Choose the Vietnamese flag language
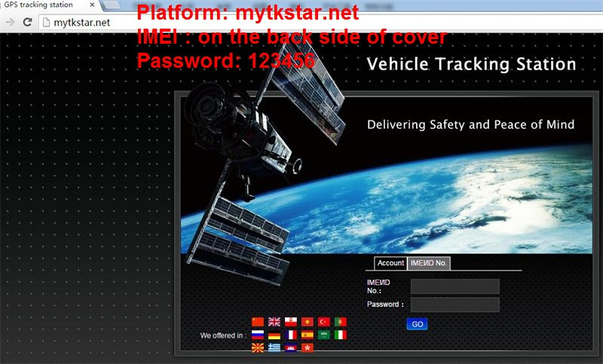This screenshot has width=603, height=364. pyautogui.click(x=308, y=322)
